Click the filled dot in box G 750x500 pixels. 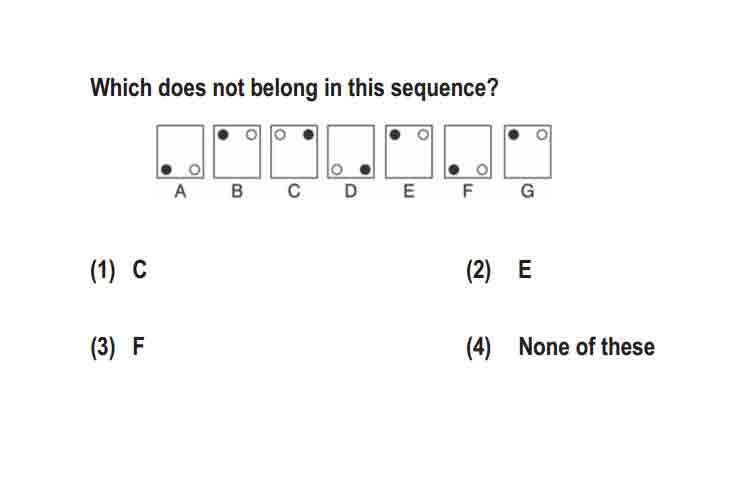click(x=514, y=134)
